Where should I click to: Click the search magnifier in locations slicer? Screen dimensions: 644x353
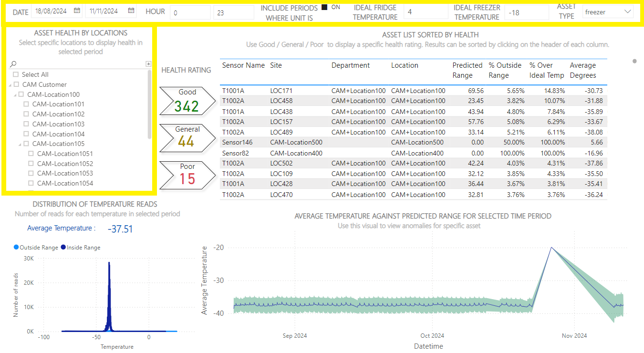click(x=13, y=64)
